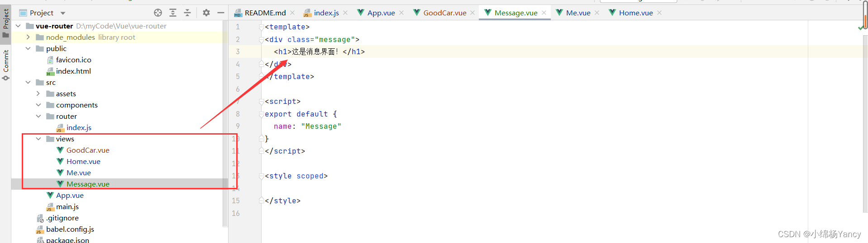The width and height of the screenshot is (868, 243).
Task: Fold the export default block on line 8
Action: point(261,114)
